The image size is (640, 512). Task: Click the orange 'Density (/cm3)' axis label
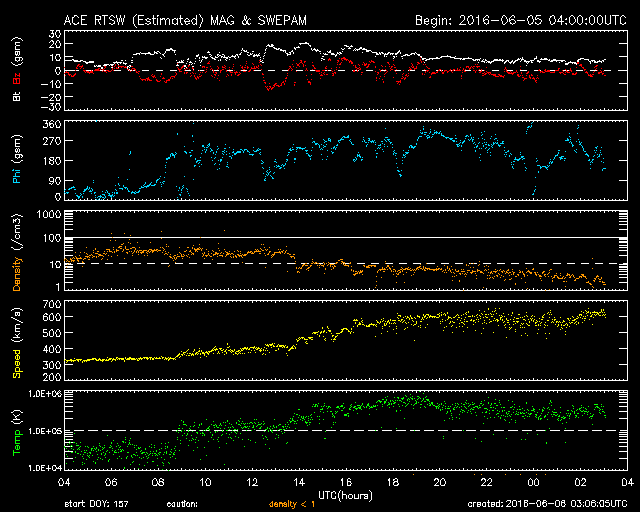click(17, 252)
